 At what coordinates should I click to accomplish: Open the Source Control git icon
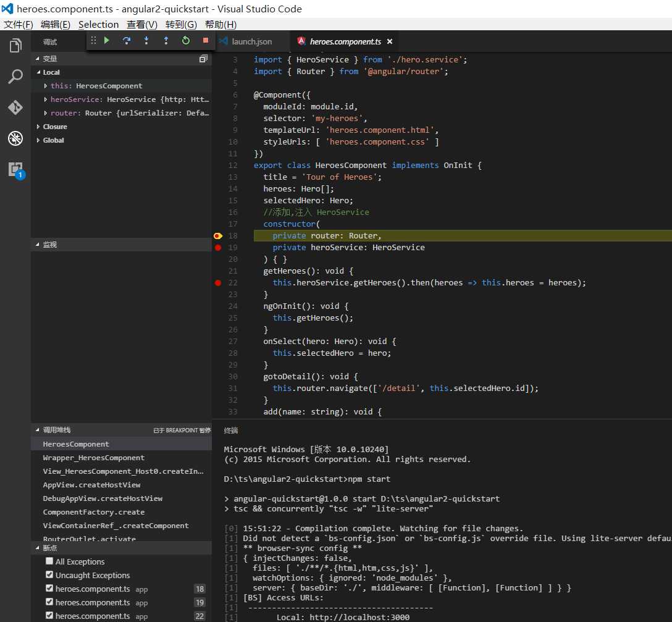pyautogui.click(x=15, y=107)
